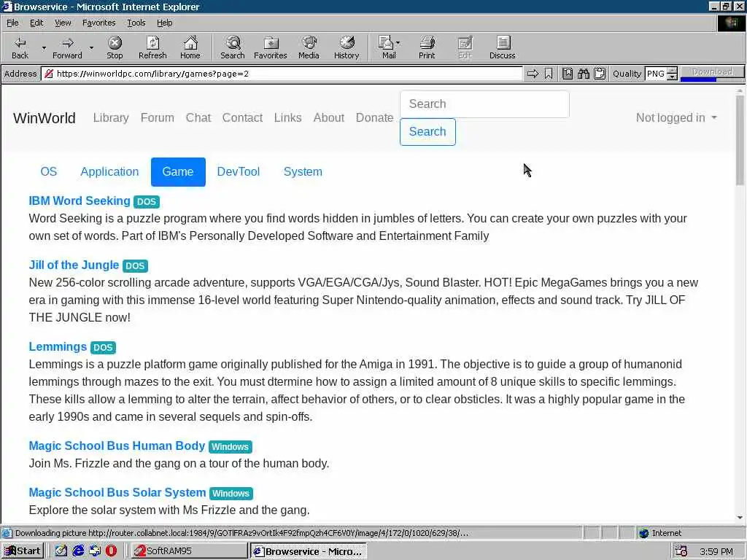The image size is (747, 560).
Task: Click the blue Search submit button
Action: click(427, 131)
